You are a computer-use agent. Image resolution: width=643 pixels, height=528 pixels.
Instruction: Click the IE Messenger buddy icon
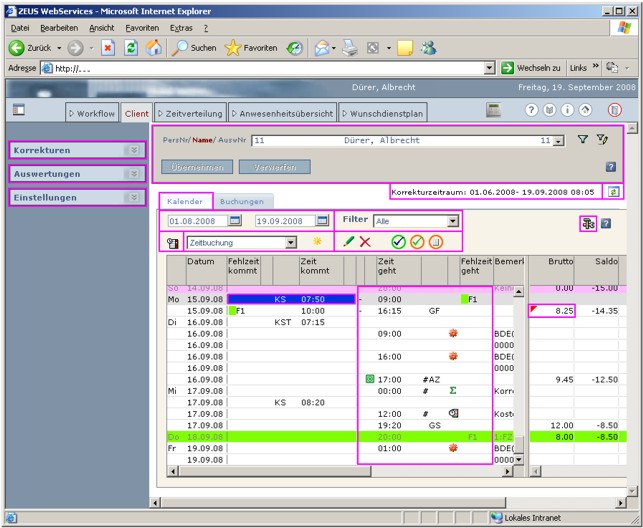(x=428, y=48)
